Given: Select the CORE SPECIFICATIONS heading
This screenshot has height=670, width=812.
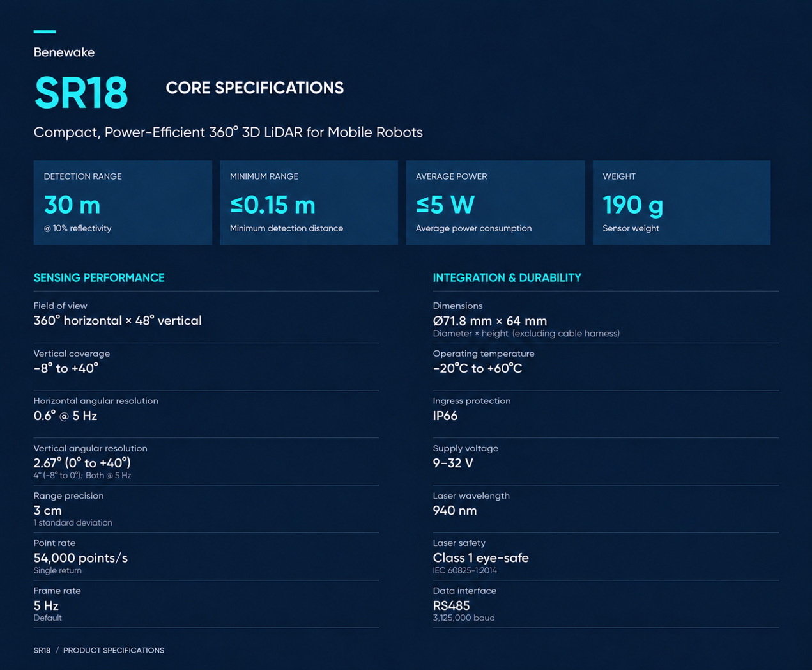Looking at the screenshot, I should click(x=255, y=88).
